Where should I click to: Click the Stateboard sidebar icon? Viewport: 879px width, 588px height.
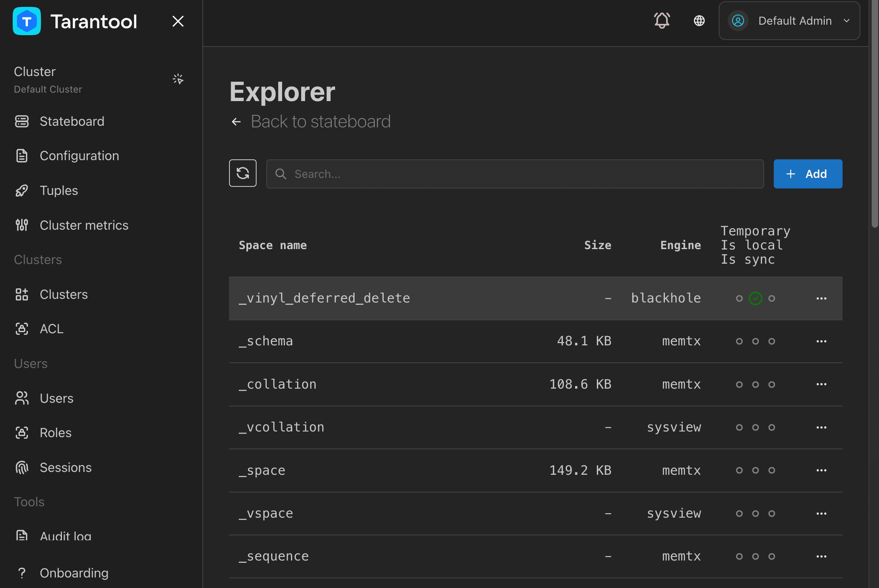(22, 121)
